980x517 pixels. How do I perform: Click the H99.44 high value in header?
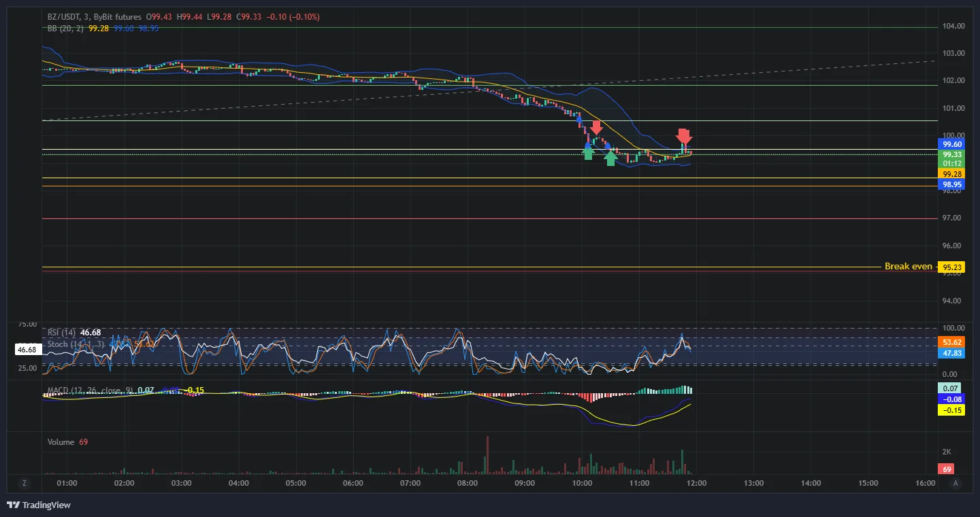(191, 16)
